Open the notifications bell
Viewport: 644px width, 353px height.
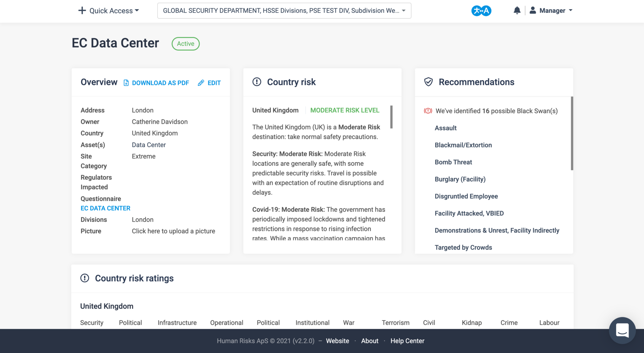[x=517, y=11]
